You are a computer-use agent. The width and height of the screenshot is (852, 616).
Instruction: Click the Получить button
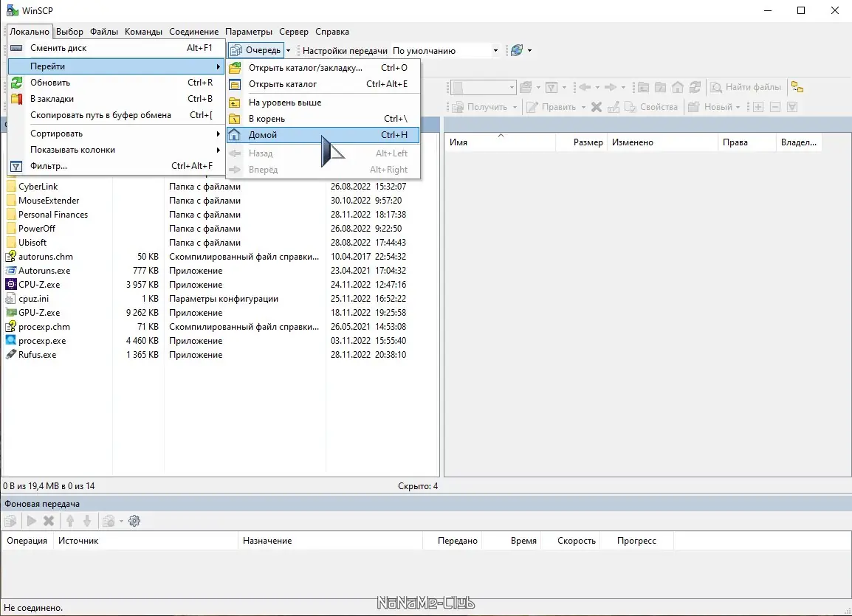481,107
